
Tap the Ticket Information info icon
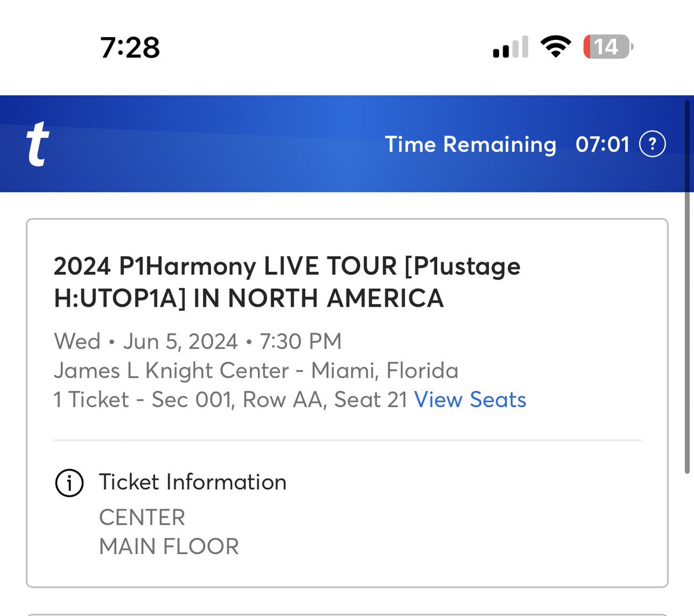tap(69, 482)
